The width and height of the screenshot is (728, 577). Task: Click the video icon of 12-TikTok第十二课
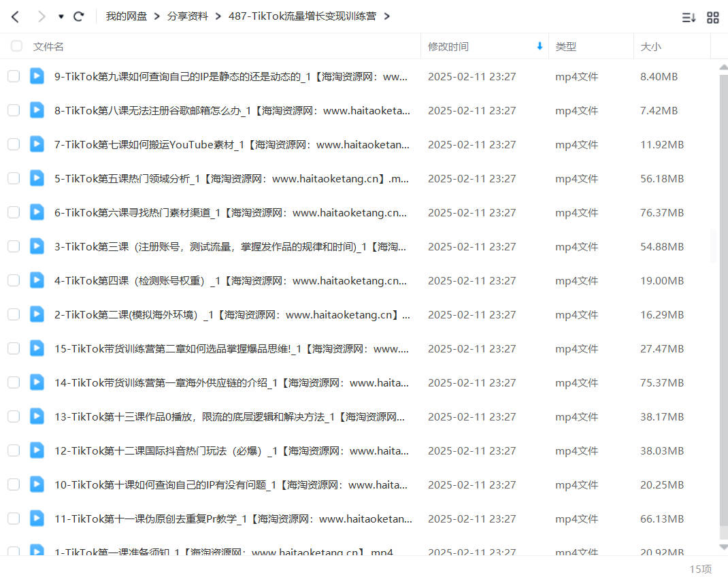pos(37,450)
